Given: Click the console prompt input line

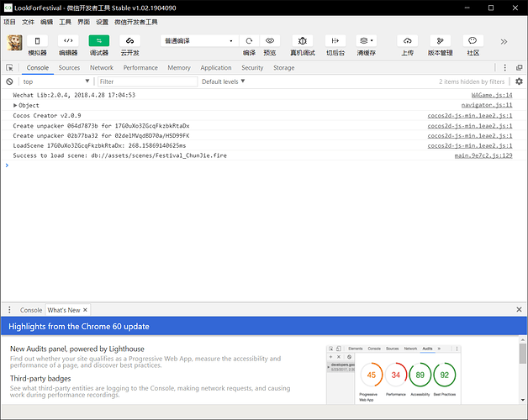Looking at the screenshot, I should pyautogui.click(x=266, y=165).
